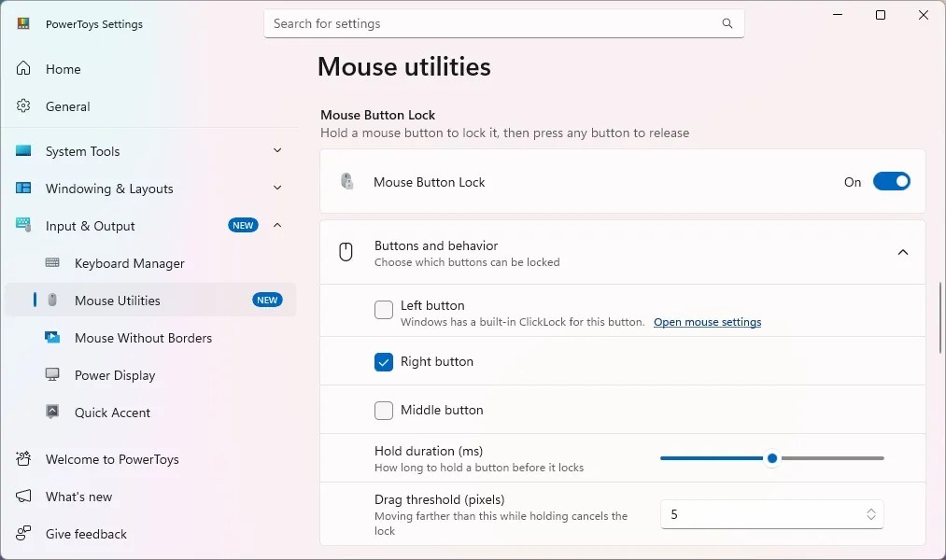Click the Input & Output keyboard icon
Image resolution: width=946 pixels, height=560 pixels.
[x=23, y=225]
